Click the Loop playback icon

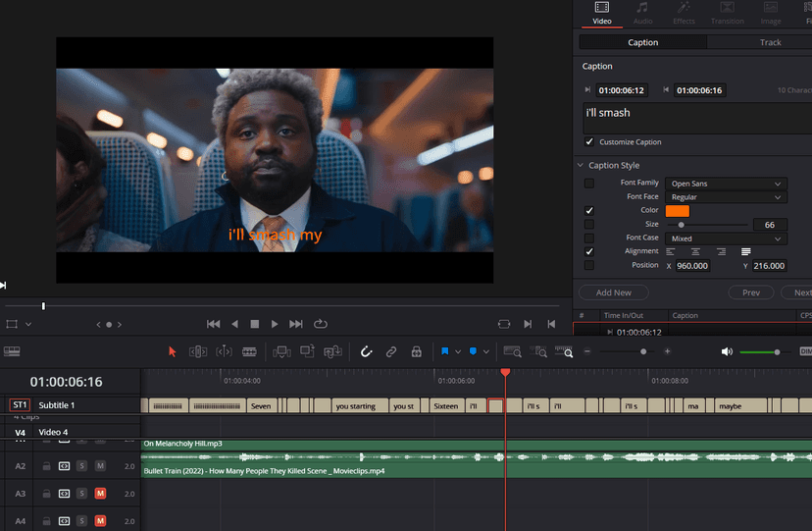point(321,324)
